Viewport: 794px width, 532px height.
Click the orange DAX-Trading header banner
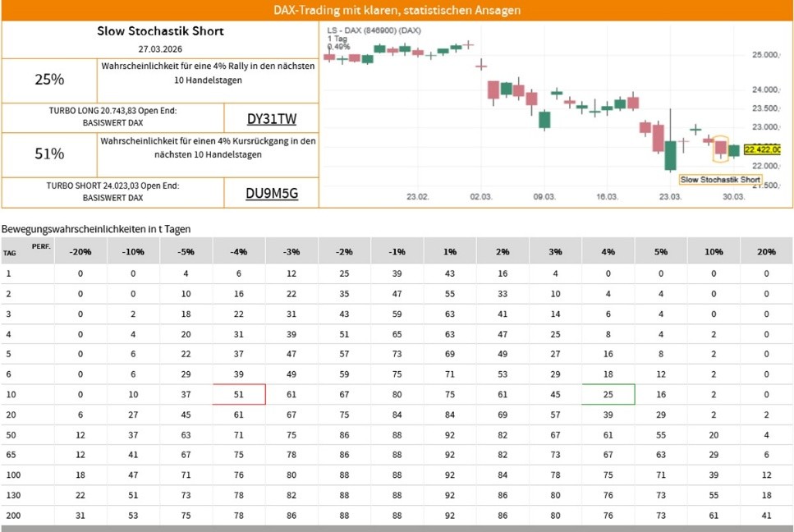(397, 11)
